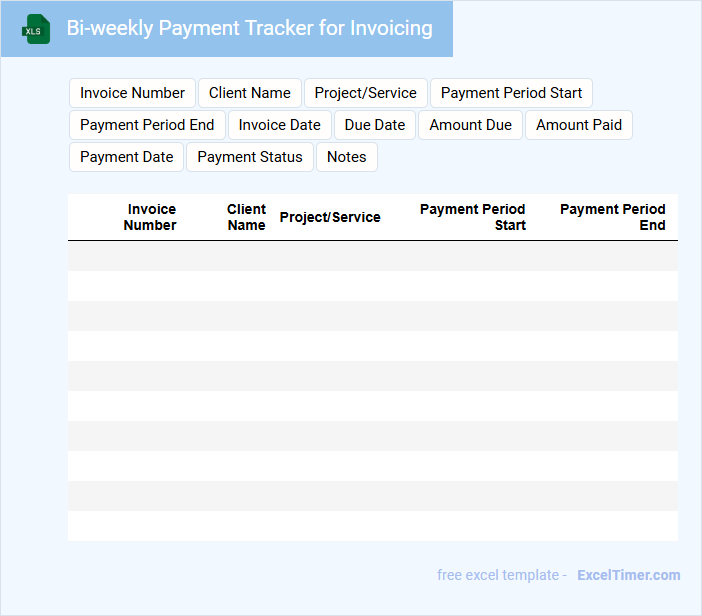Choose the Payment Period End tag
702x616 pixels.
(147, 125)
